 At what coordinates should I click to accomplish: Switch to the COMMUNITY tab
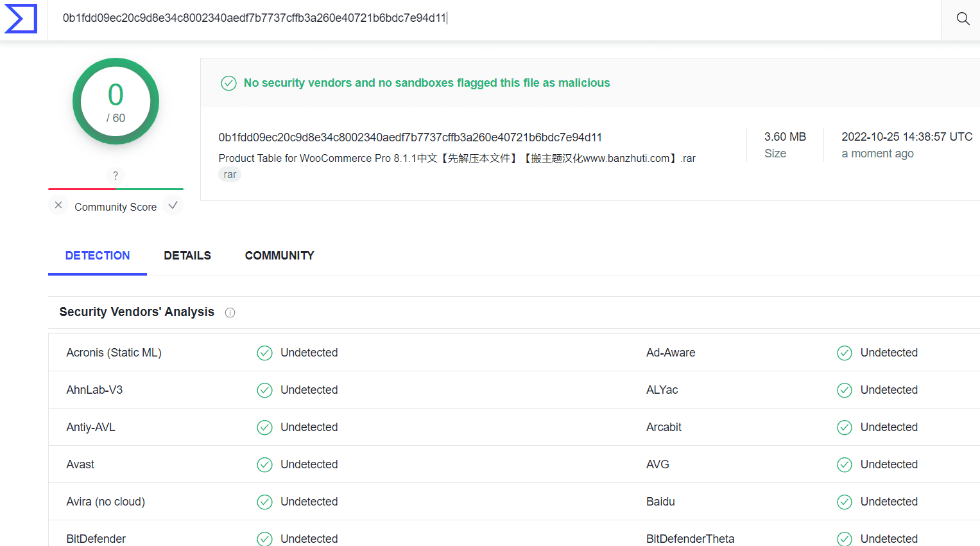point(280,256)
